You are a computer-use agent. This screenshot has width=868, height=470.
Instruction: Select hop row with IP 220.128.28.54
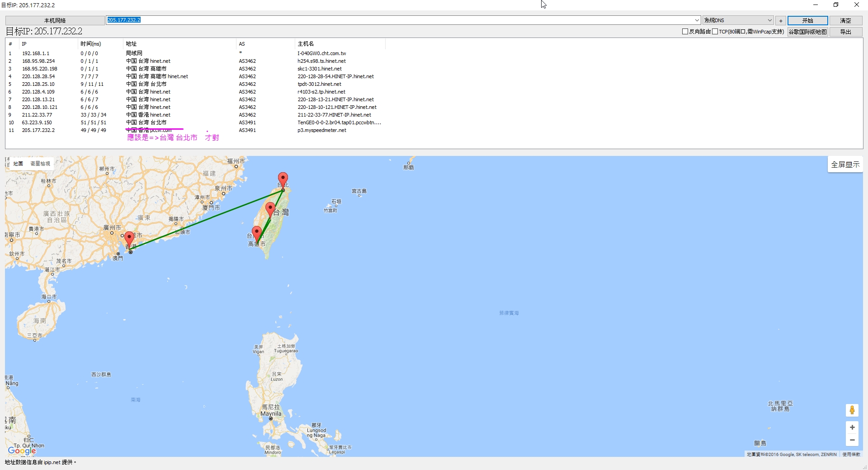(195, 76)
